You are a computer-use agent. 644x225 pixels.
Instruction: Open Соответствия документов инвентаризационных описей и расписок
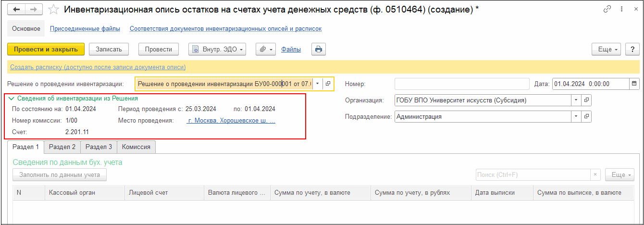pyautogui.click(x=225, y=29)
